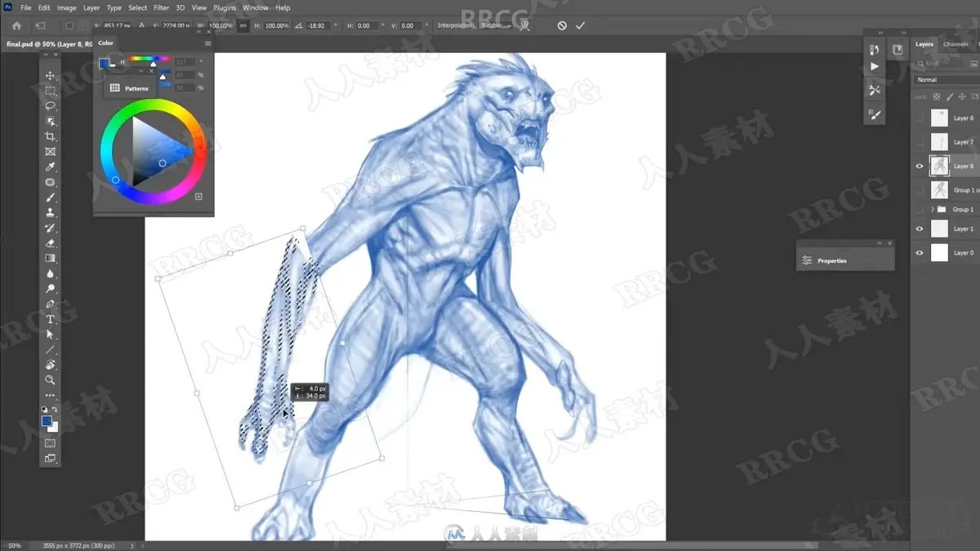Select the Eyedropper tool
This screenshot has height=551, width=980.
coord(50,167)
